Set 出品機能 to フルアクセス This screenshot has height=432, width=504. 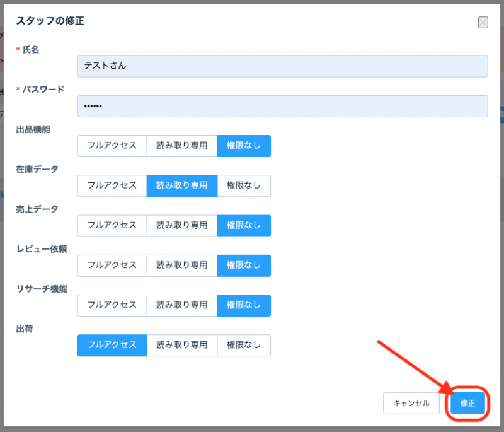[x=112, y=146]
